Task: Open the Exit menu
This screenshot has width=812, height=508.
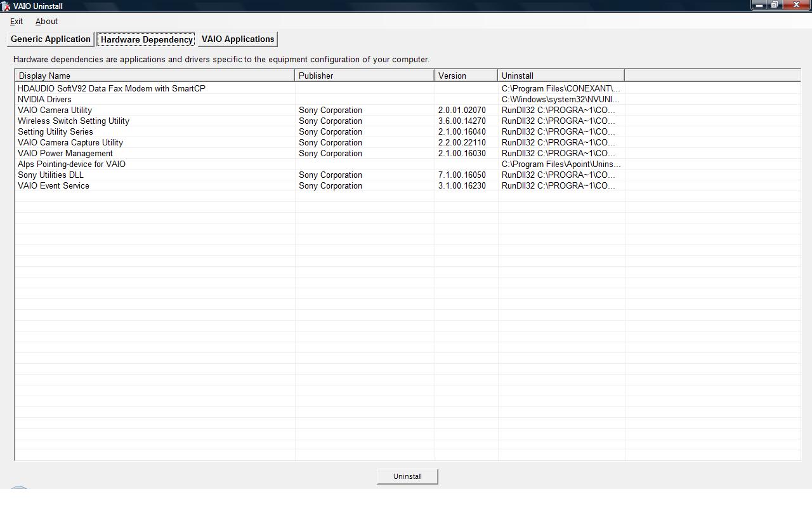Action: 16,21
